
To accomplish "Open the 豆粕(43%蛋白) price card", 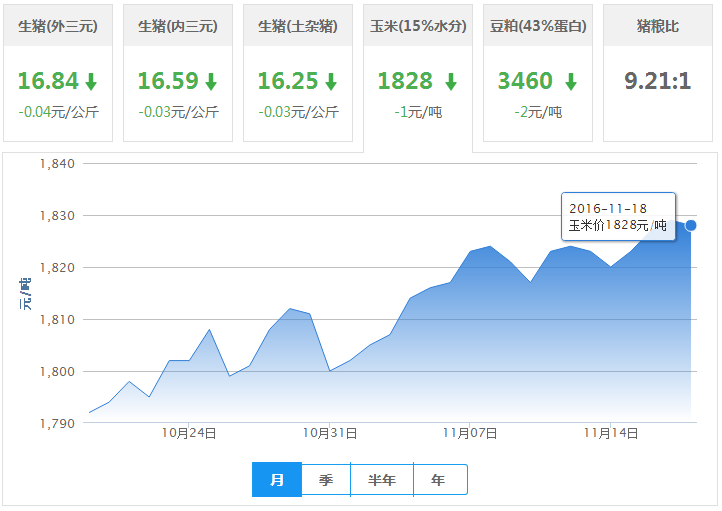I will point(538,73).
